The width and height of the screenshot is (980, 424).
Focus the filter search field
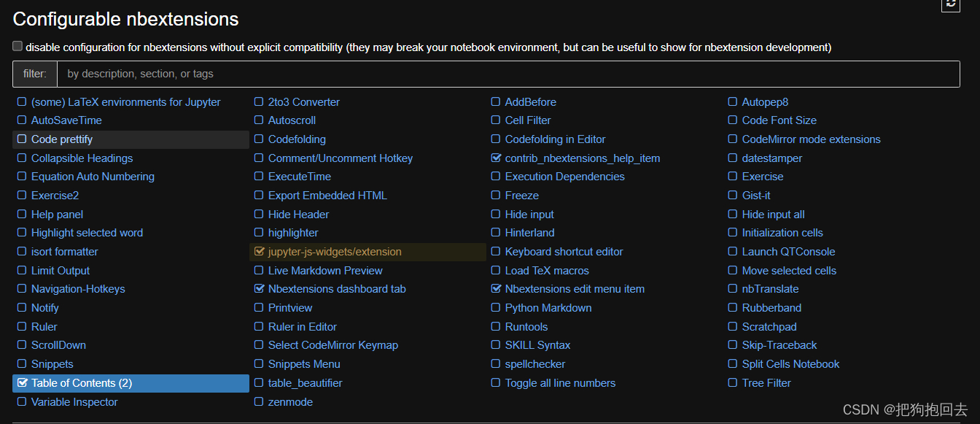coord(508,74)
